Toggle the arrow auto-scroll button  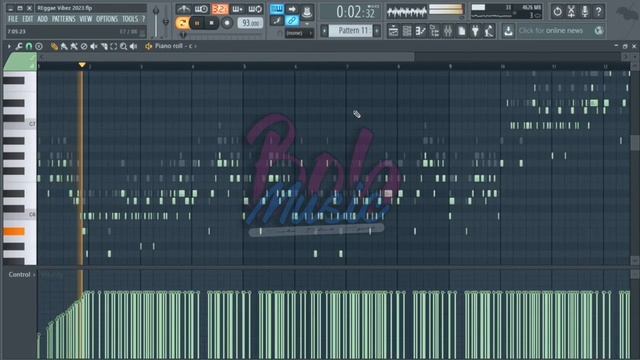292,9
